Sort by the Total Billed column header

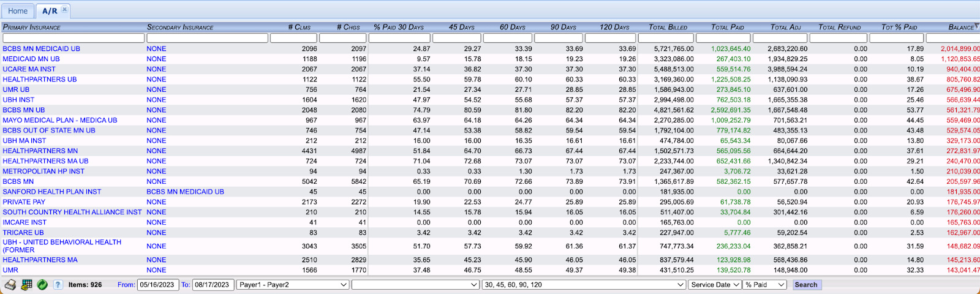tap(668, 28)
